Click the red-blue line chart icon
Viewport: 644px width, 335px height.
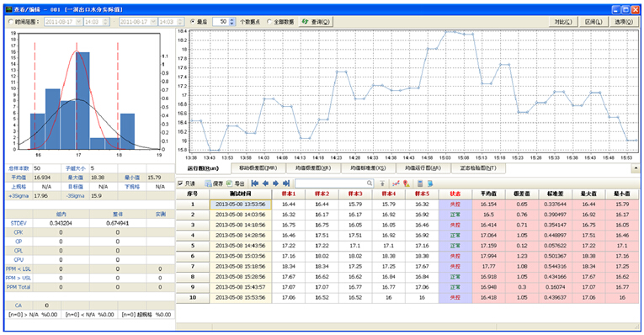(396, 183)
